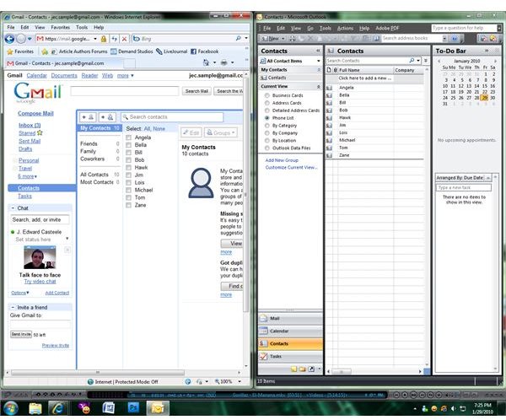Click the Favorites star icon in IE

click(x=10, y=51)
